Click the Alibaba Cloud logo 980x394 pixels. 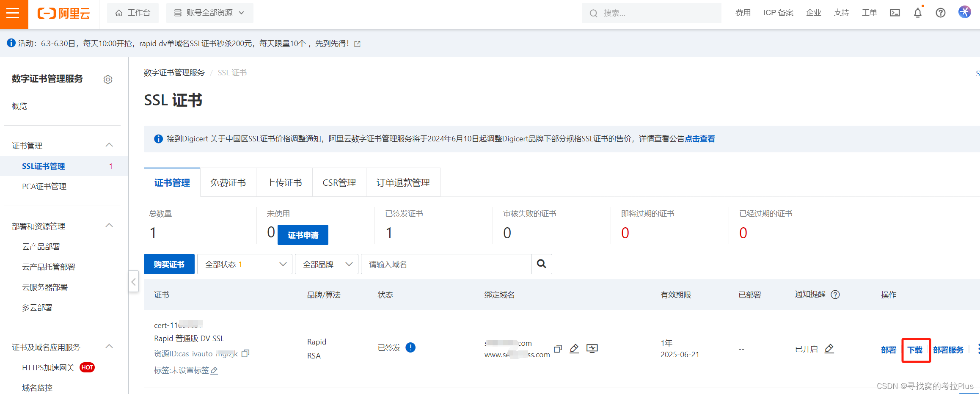(63, 14)
